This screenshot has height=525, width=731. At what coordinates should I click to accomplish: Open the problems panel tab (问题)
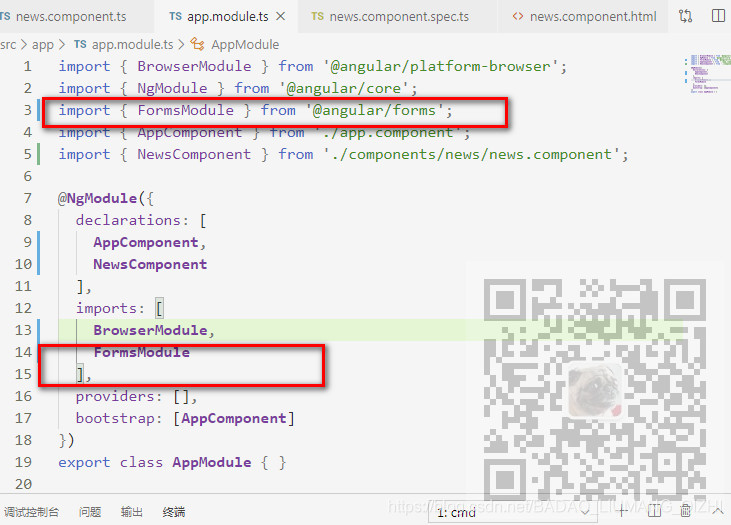click(x=90, y=512)
